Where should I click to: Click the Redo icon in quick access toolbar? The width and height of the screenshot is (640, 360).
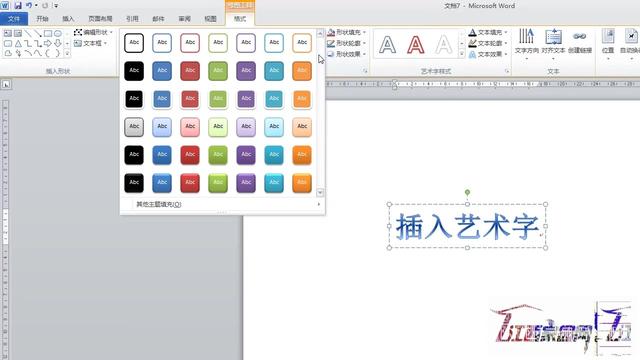pyautogui.click(x=45, y=6)
